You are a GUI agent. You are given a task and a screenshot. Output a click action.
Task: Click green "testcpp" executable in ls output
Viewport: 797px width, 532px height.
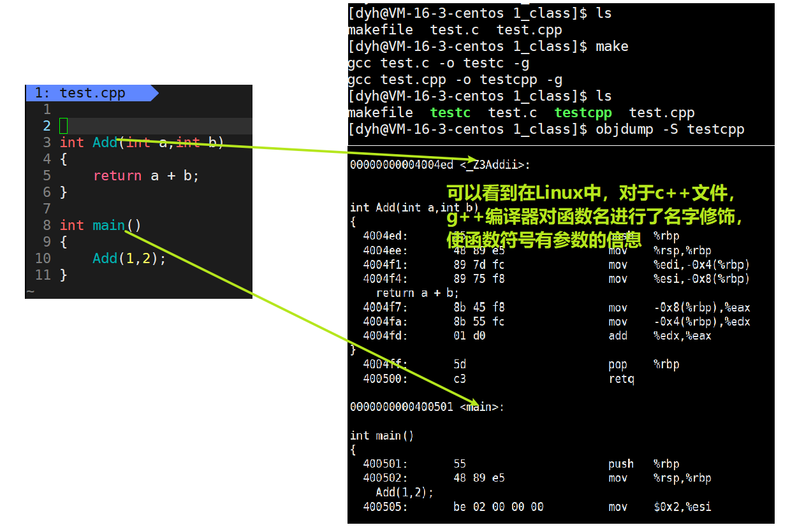click(583, 113)
